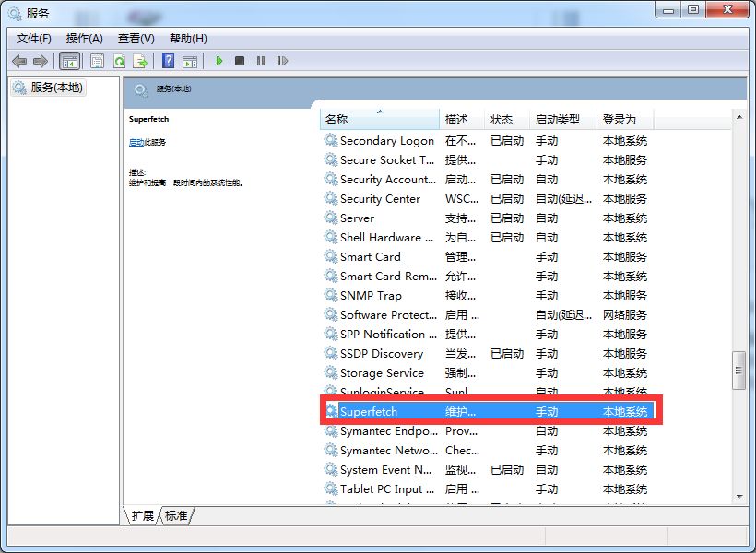Start service with green play icon
Viewport: 756px width, 553px height.
(x=219, y=61)
